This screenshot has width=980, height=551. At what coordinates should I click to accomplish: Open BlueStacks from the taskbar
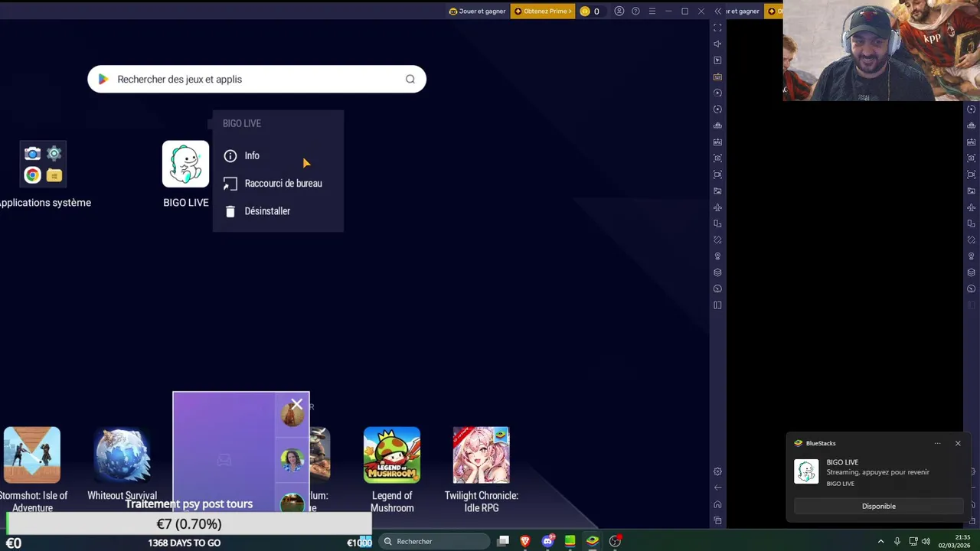(593, 541)
